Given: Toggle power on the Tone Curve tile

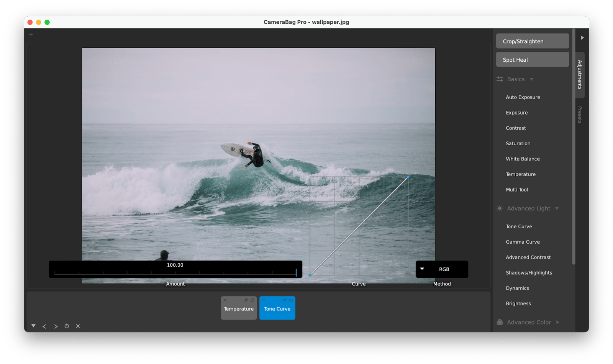Looking at the screenshot, I should [x=291, y=300].
